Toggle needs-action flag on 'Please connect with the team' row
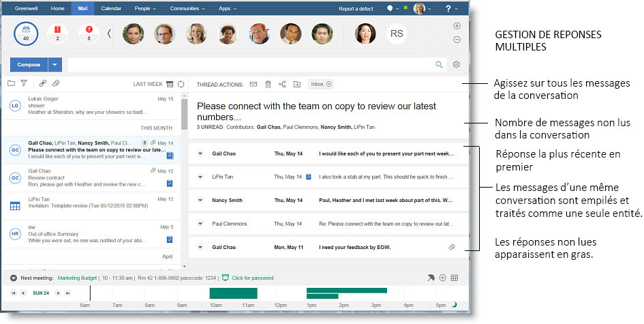Viewport: 644px width, 324px height. pyautogui.click(x=170, y=156)
